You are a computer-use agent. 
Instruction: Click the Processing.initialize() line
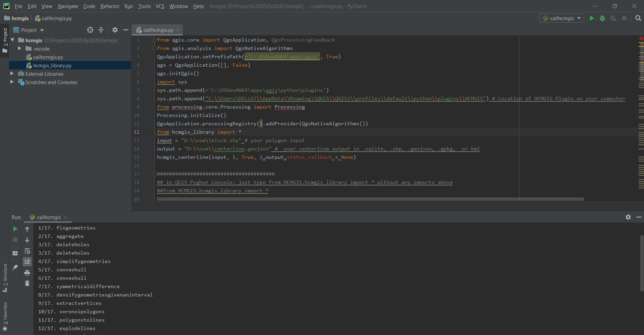tap(192, 115)
